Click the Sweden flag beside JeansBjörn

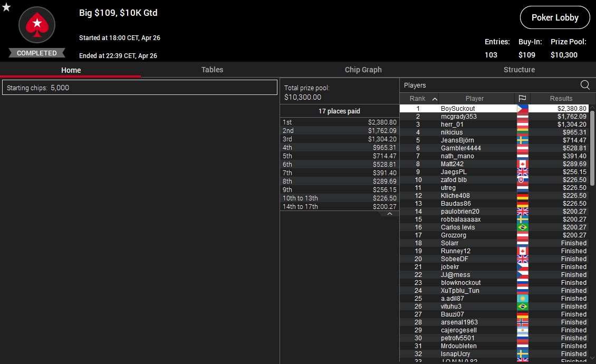(x=523, y=140)
